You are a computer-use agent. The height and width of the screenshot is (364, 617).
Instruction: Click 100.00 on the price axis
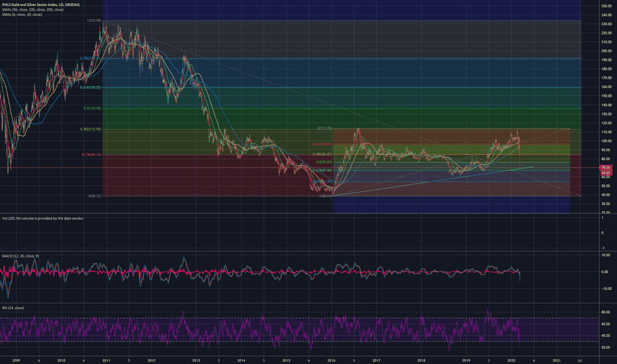(606, 141)
